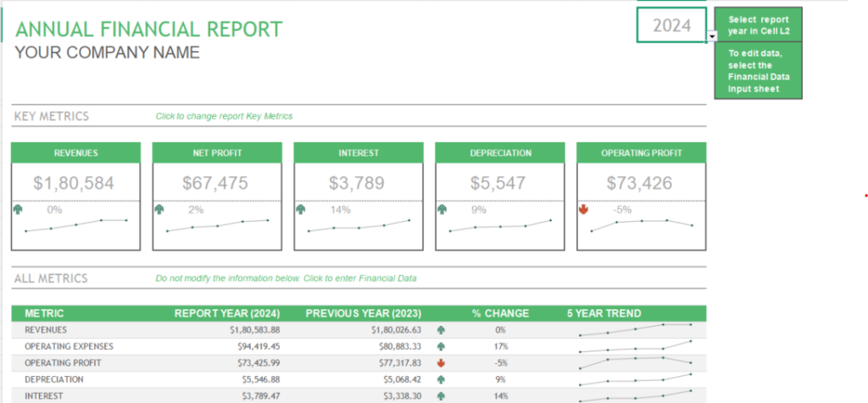The height and width of the screenshot is (403, 868).
Task: Click the 17% change cell
Action: [502, 346]
